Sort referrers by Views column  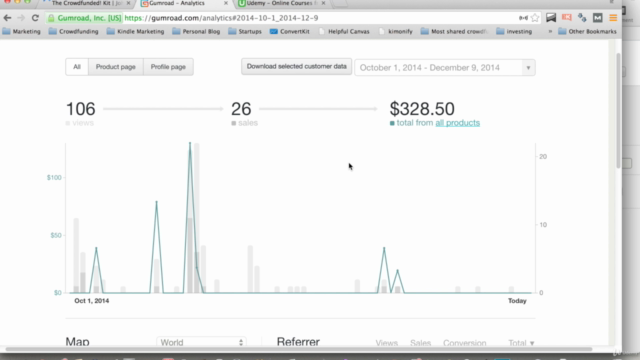[387, 343]
